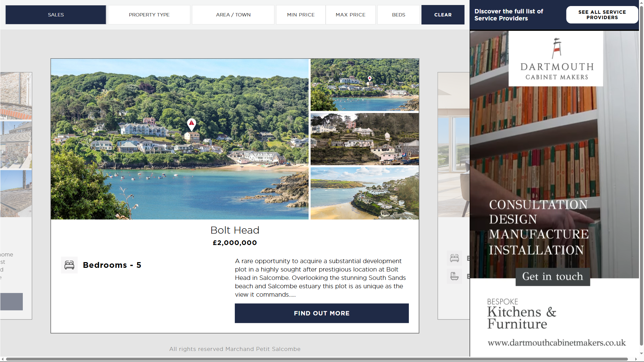Expand the Beds filter
Viewport: 644px width, 362px height.
(x=398, y=15)
